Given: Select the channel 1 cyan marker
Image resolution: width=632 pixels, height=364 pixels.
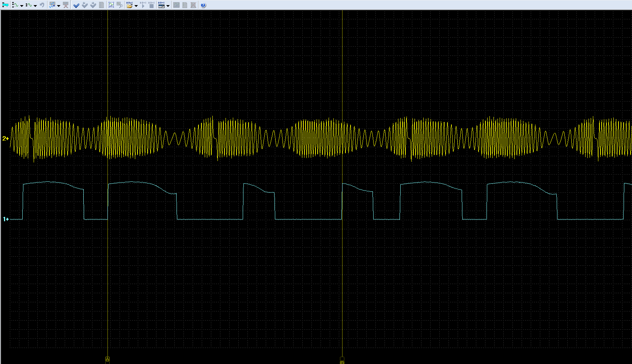Looking at the screenshot, I should coord(5,219).
